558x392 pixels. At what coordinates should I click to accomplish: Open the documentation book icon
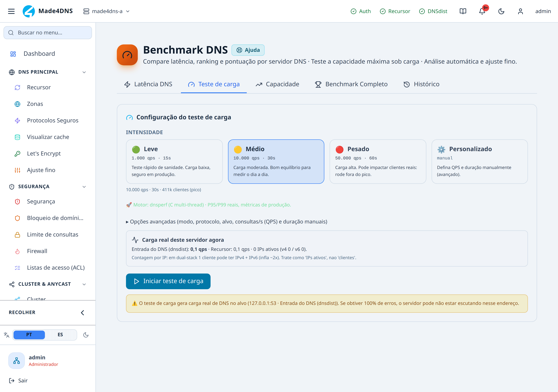[463, 11]
